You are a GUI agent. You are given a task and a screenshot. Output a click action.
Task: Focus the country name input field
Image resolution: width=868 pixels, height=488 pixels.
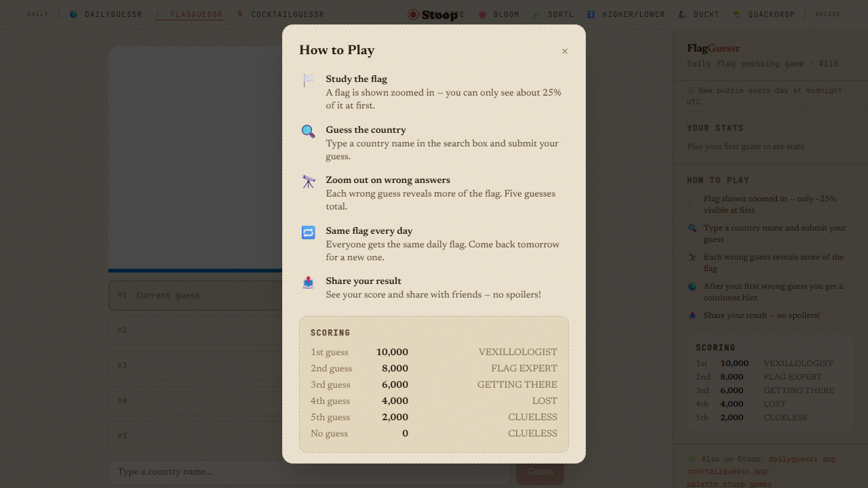[309, 472]
